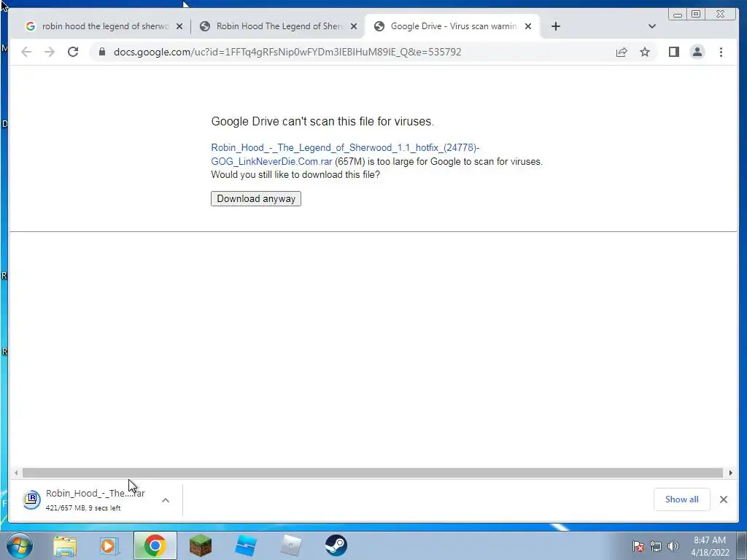Click Show all downloads
This screenshot has width=747, height=560.
pyautogui.click(x=682, y=499)
